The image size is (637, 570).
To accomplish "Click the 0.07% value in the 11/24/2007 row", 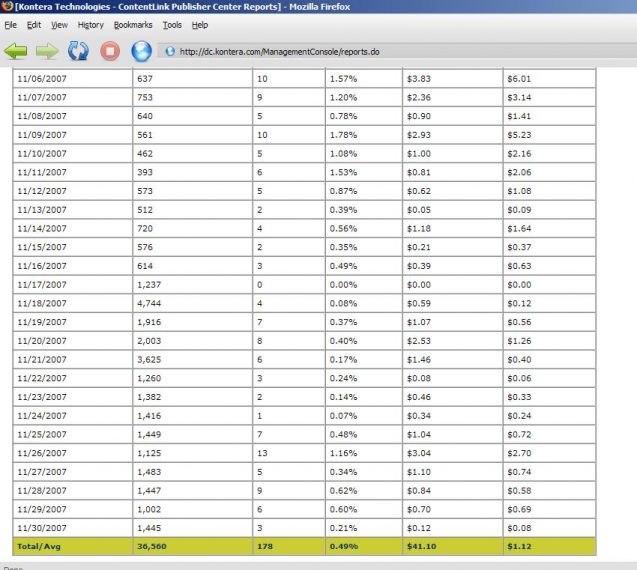I will pyautogui.click(x=343, y=416).
